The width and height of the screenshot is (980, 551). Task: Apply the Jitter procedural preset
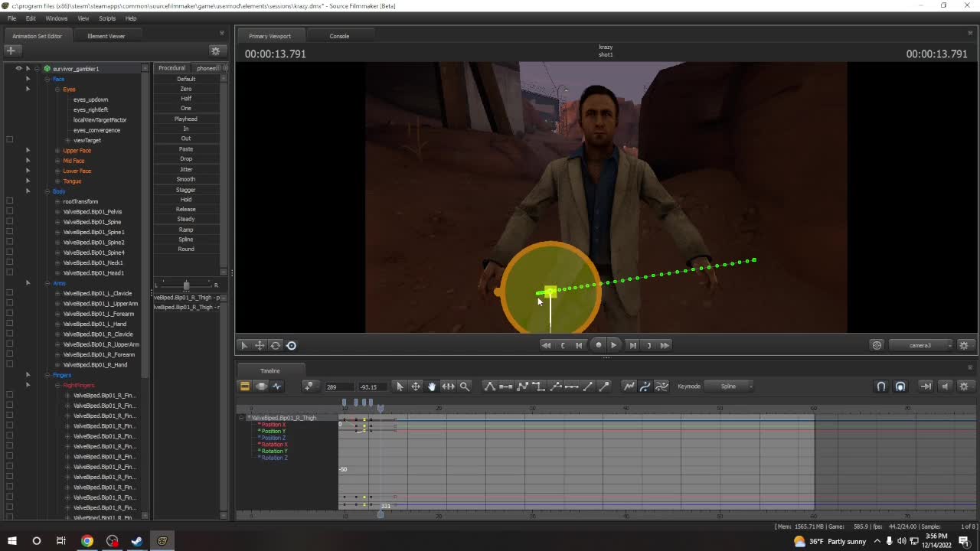coord(186,169)
